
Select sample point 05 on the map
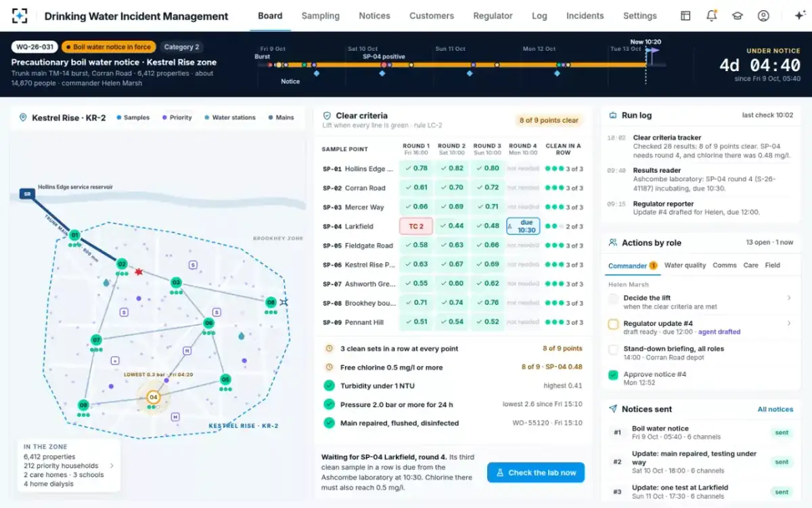225,380
